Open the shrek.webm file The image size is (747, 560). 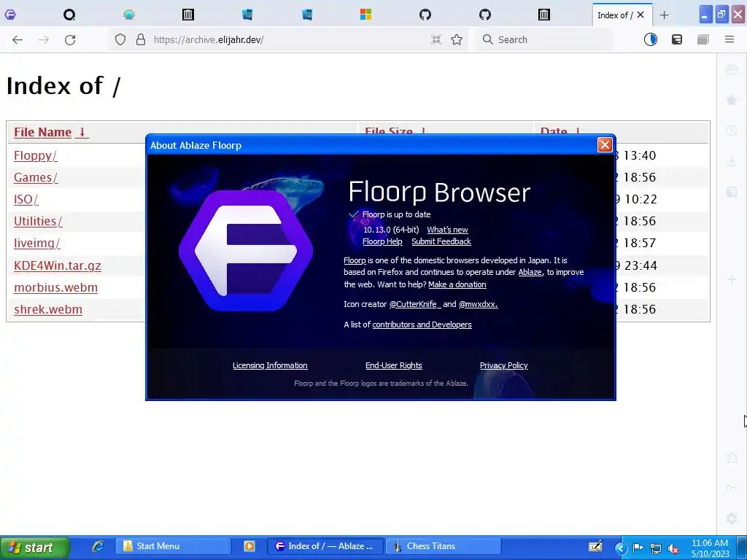(48, 309)
